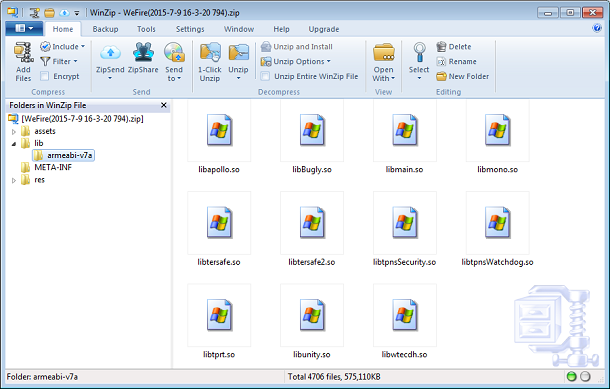Select the libmono.so file icon
The height and width of the screenshot is (389, 610).
pos(498,130)
